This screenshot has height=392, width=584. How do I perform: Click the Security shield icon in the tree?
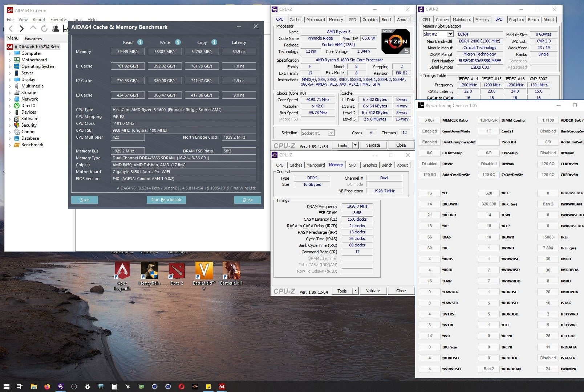click(17, 125)
